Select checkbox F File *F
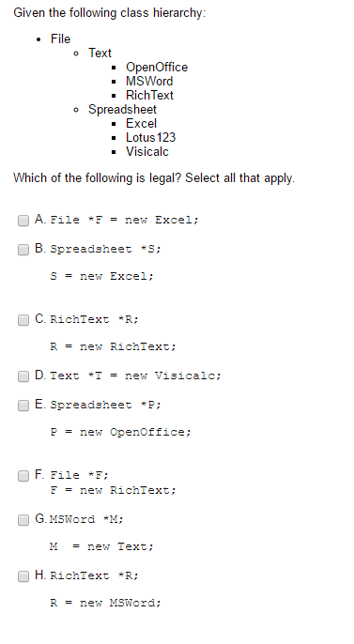The height and width of the screenshot is (644, 354). click(x=23, y=476)
